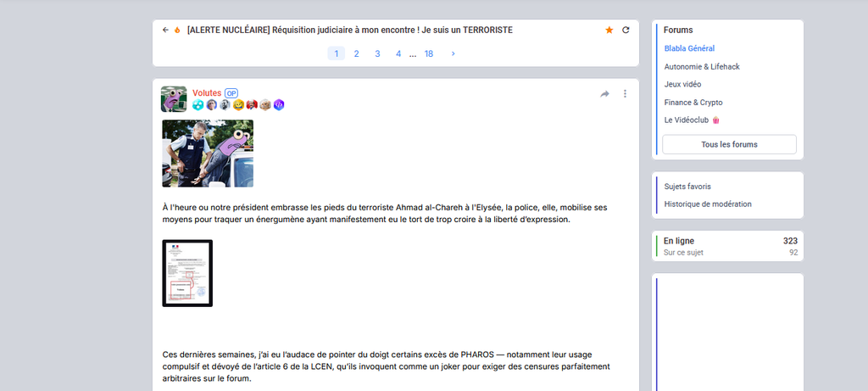Viewport: 868px width, 391px height.
Task: Refresh the topic with the reload icon
Action: tap(626, 30)
